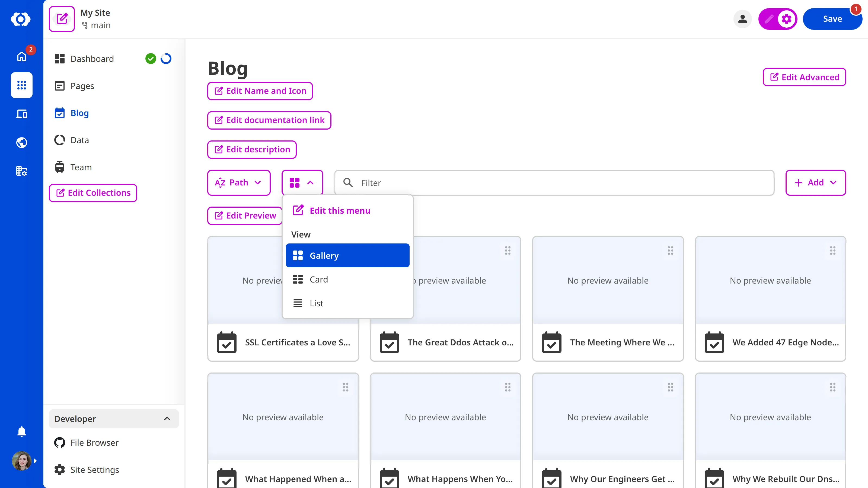Open the site build settings icon
The width and height of the screenshot is (868, 488).
[21, 171]
